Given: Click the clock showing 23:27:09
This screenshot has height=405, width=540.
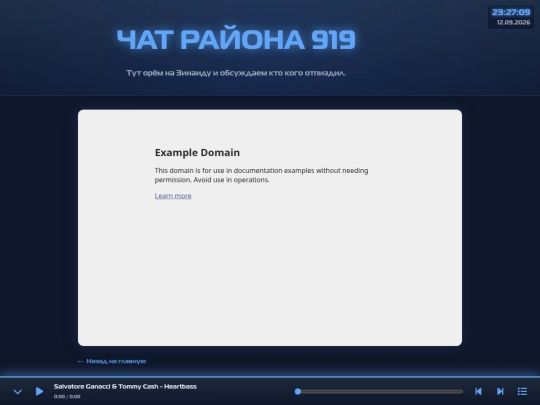Looking at the screenshot, I should pos(511,12).
